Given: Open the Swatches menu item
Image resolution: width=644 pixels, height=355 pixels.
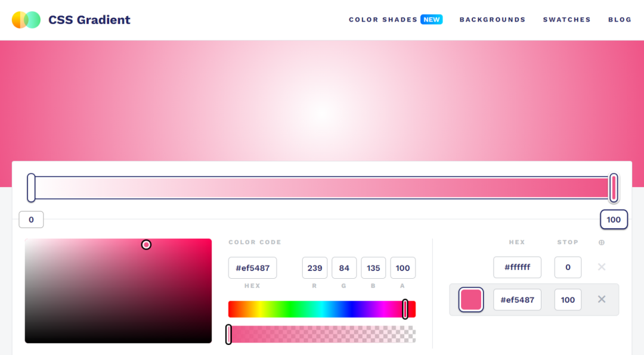Looking at the screenshot, I should pyautogui.click(x=567, y=20).
